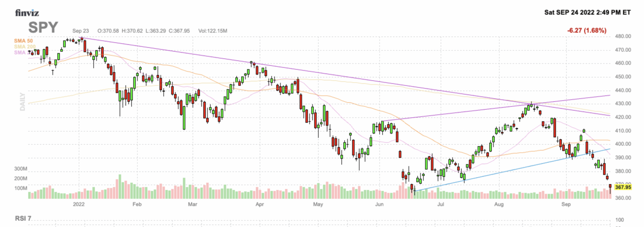Click the pink SMA legend label

click(x=20, y=52)
